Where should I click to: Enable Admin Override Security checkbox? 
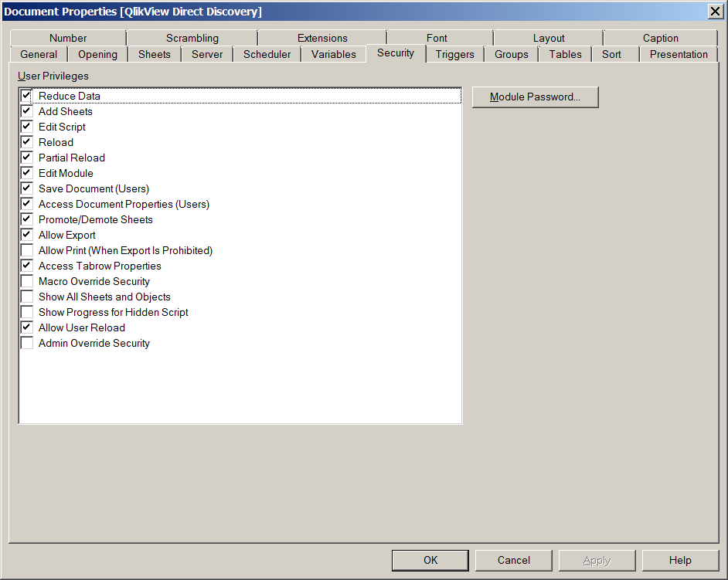click(x=26, y=343)
